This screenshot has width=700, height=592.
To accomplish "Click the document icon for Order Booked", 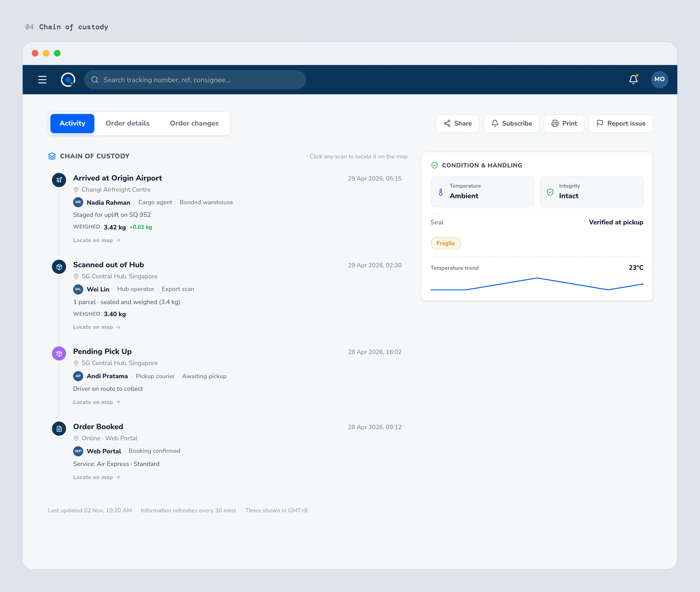I will pos(59,429).
